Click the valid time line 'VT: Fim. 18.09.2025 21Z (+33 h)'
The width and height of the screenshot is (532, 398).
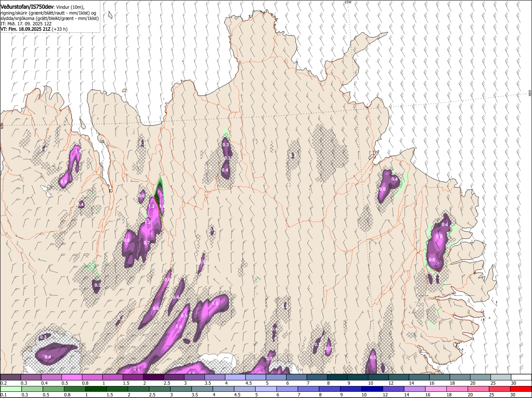[34, 29]
